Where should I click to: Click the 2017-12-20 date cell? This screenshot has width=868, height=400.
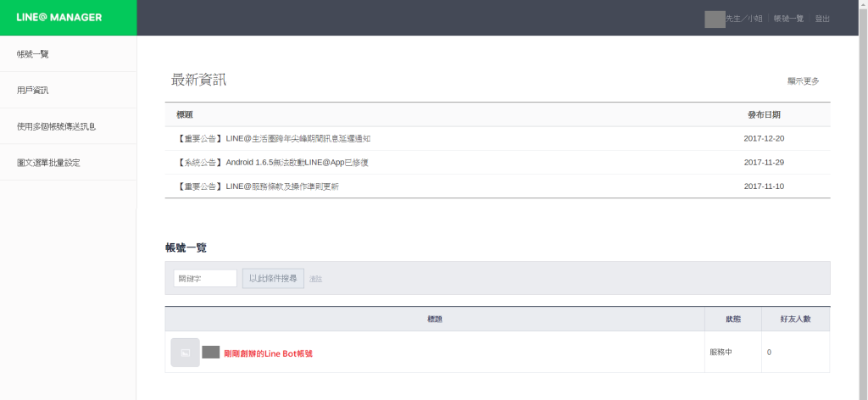click(x=764, y=138)
